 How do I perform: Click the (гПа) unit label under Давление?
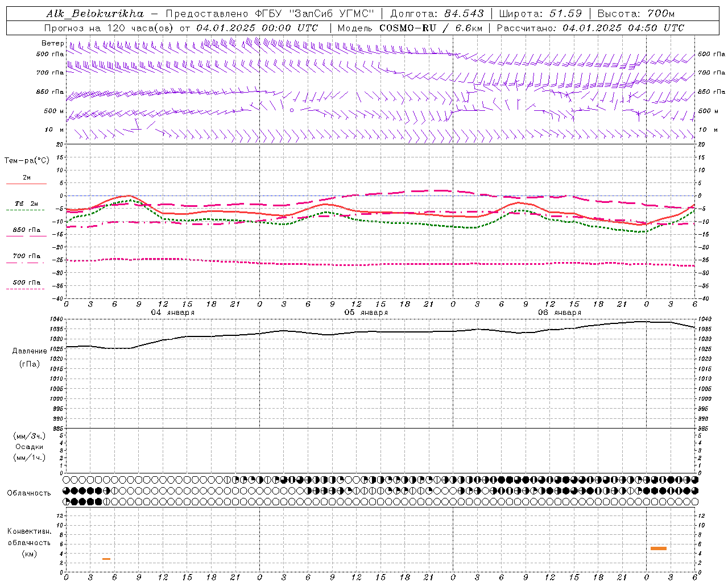pyautogui.click(x=30, y=364)
